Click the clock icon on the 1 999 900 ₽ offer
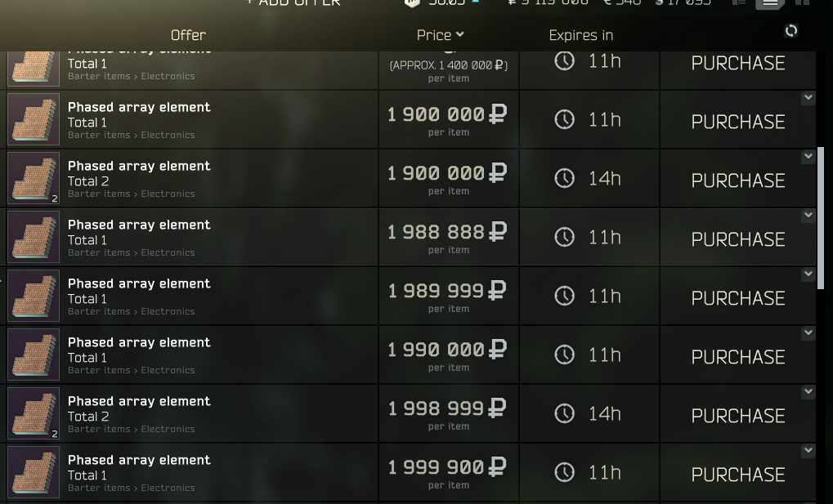The width and height of the screenshot is (833, 504). pos(564,472)
